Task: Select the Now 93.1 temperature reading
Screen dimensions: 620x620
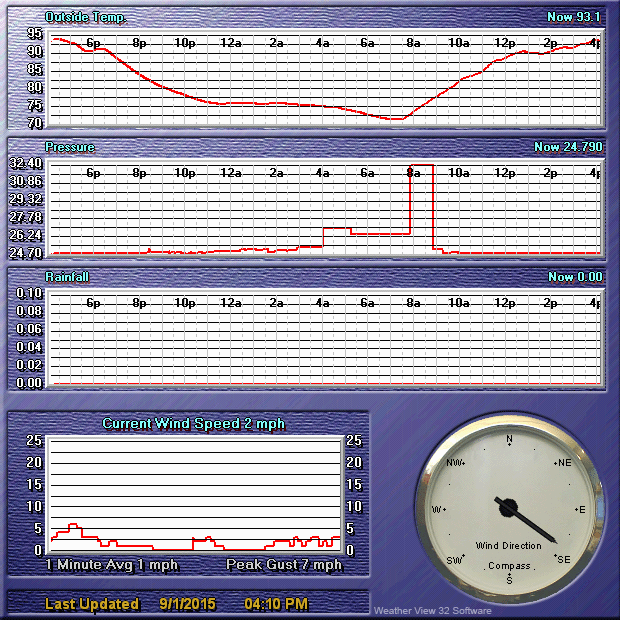Action: tap(573, 17)
